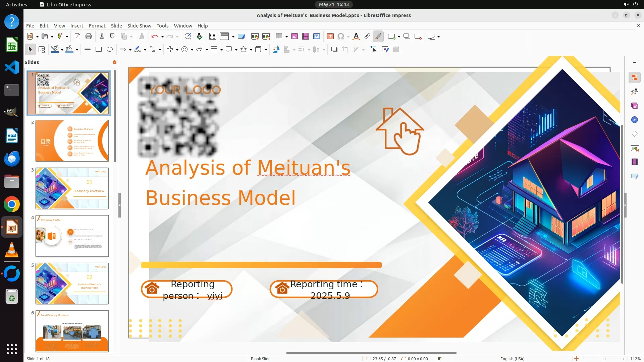Viewport: 644px width, 362px height.
Task: Expand the Symbol Shapes smiley dropdown
Action: (192, 50)
